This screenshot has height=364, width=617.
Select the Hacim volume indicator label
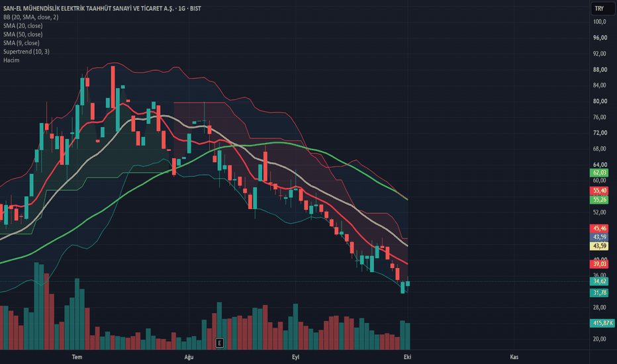click(x=11, y=60)
